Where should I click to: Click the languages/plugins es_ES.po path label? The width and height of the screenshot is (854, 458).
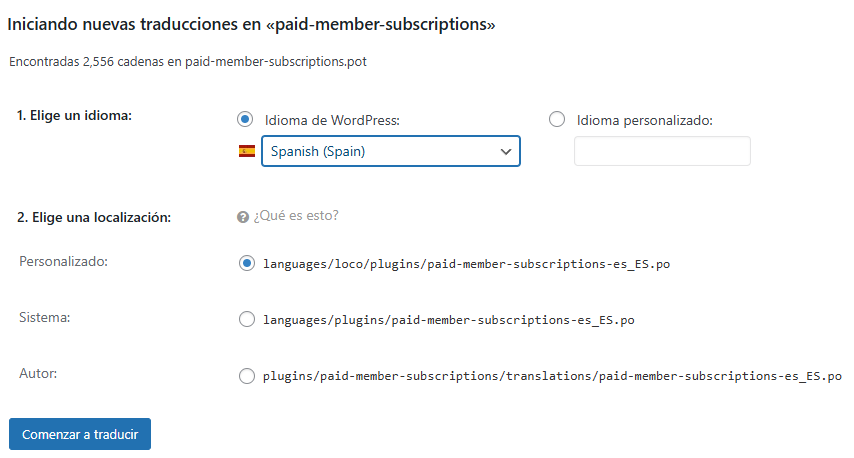tap(448, 320)
